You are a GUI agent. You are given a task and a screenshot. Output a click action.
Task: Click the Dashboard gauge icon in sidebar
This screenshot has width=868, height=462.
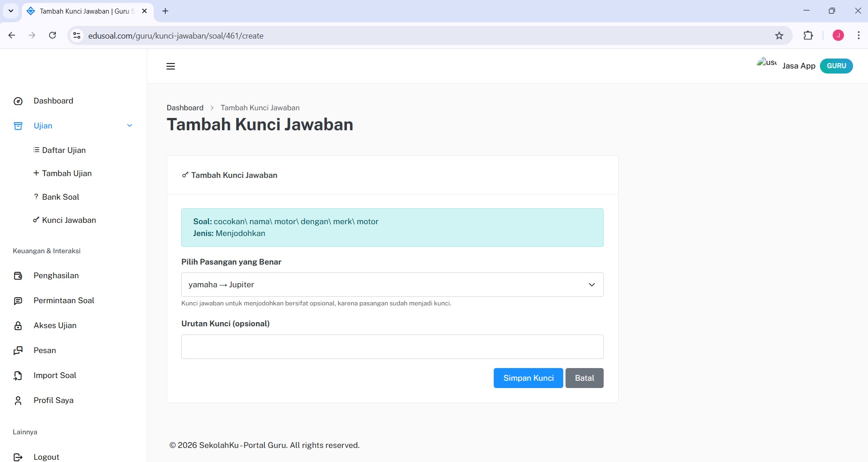18,101
